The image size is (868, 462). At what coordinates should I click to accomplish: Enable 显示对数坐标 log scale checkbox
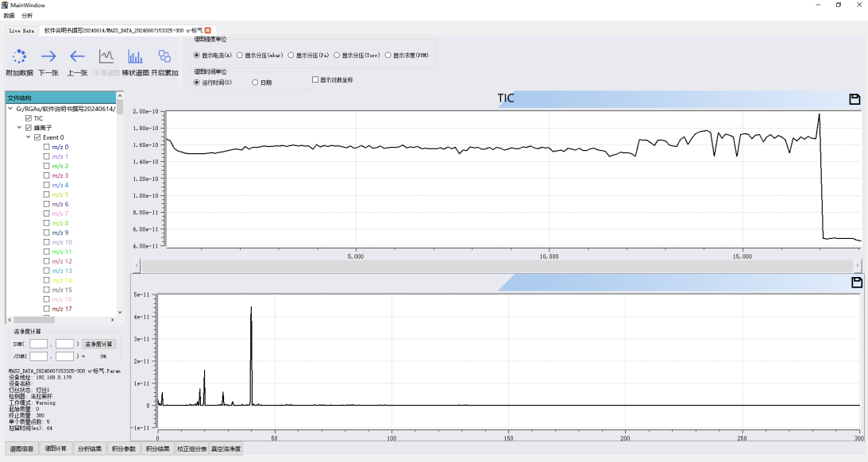pyautogui.click(x=315, y=79)
